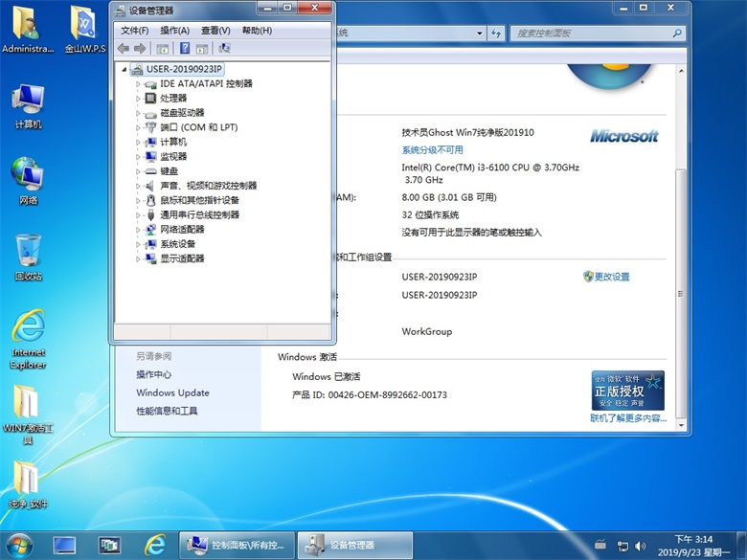Select the 键盘 device tree item
Screen dimensions: 747x560
pyautogui.click(x=169, y=171)
